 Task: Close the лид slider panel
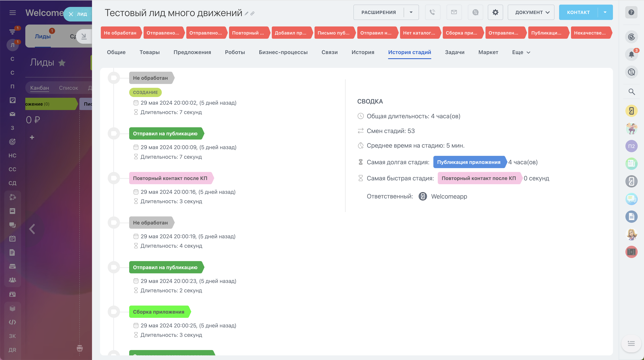[71, 14]
